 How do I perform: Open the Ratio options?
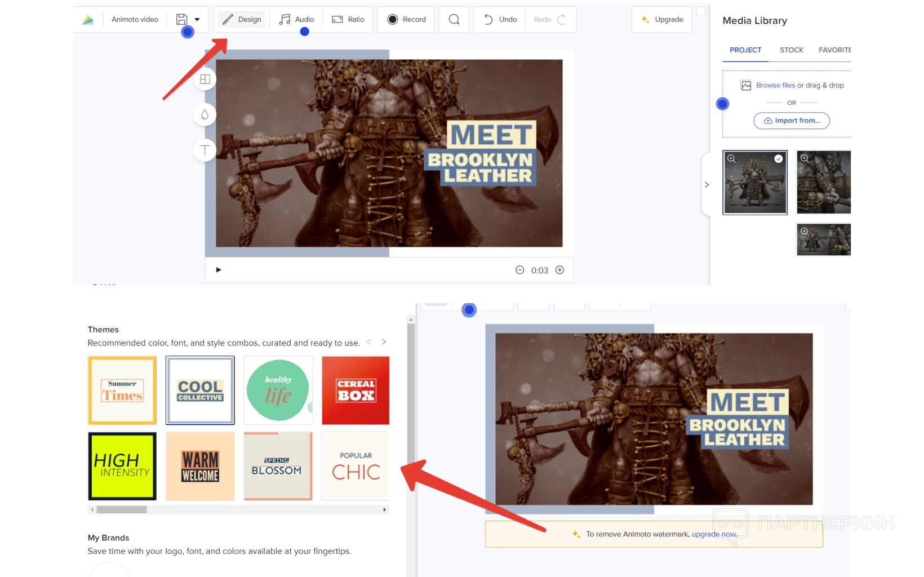[348, 19]
